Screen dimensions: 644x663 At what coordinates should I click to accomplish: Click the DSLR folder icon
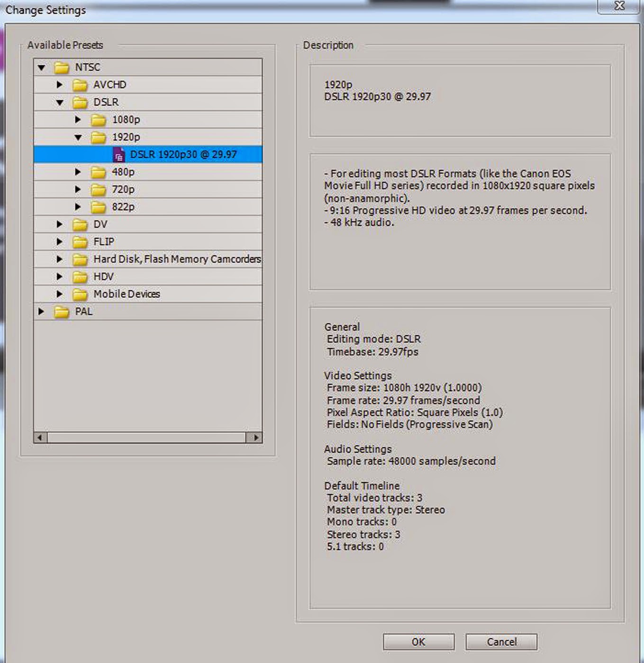(x=80, y=102)
